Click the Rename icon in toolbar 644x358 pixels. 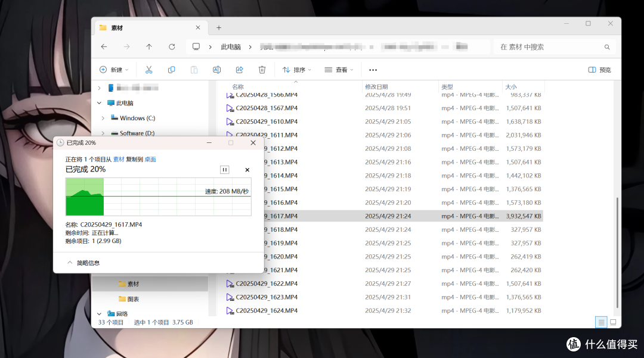(217, 70)
